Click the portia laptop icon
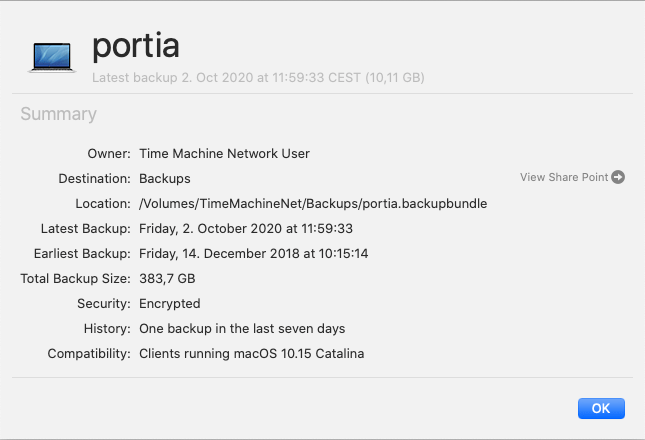This screenshot has width=645, height=440. click(52, 57)
